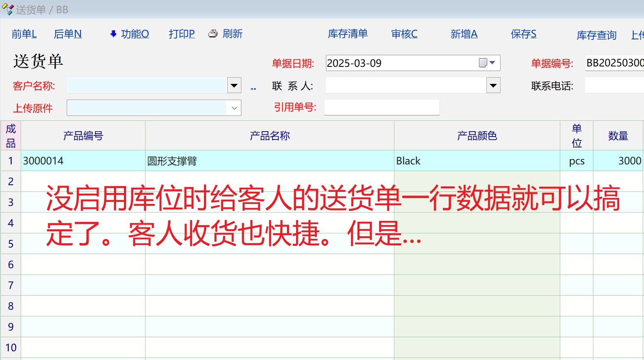The height and width of the screenshot is (360, 644).
Task: Click 新增A to add a new order
Action: coord(464,34)
